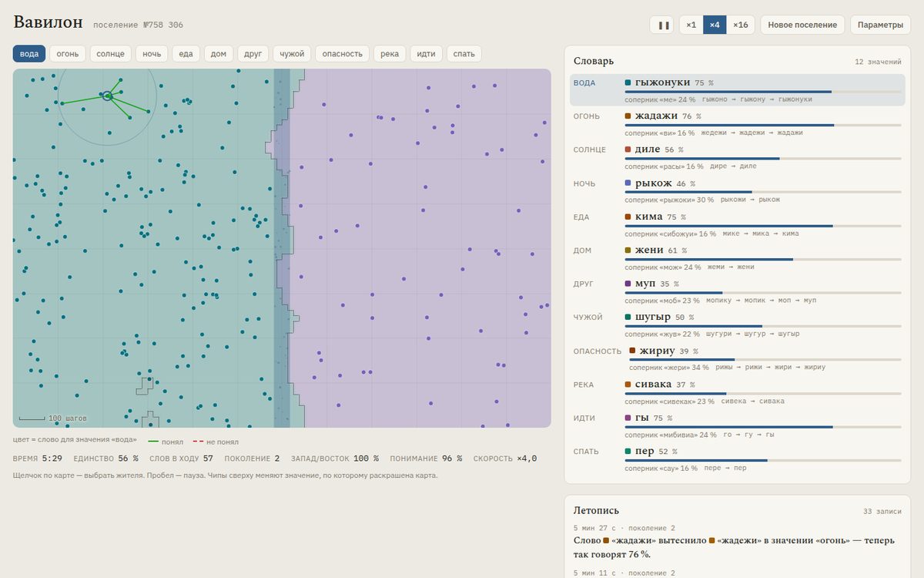Click the green понял legend entry

pos(166,442)
